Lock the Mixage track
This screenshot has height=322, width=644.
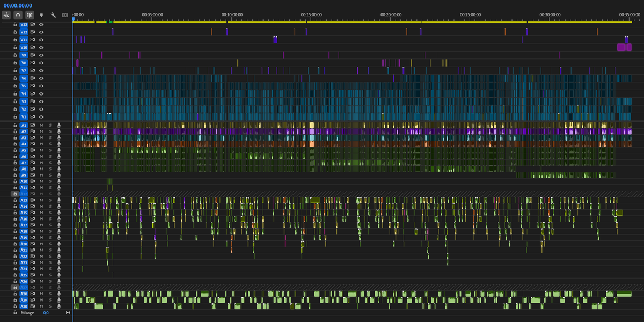(x=15, y=312)
